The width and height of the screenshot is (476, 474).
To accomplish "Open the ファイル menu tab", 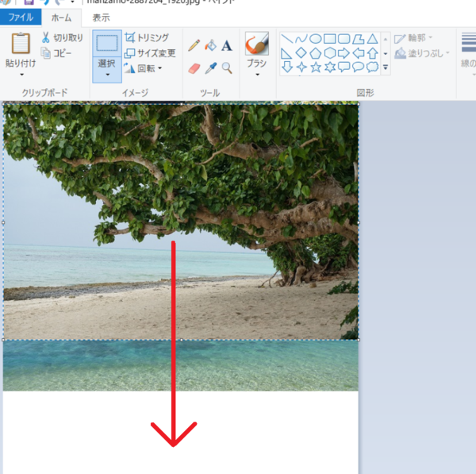I will [21, 17].
